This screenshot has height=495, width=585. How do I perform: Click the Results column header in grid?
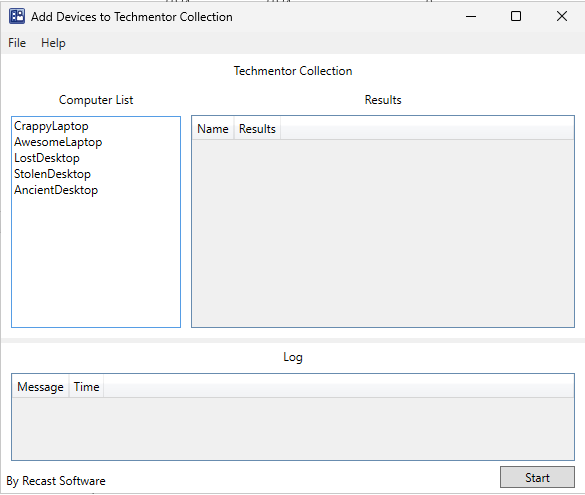click(x=257, y=129)
